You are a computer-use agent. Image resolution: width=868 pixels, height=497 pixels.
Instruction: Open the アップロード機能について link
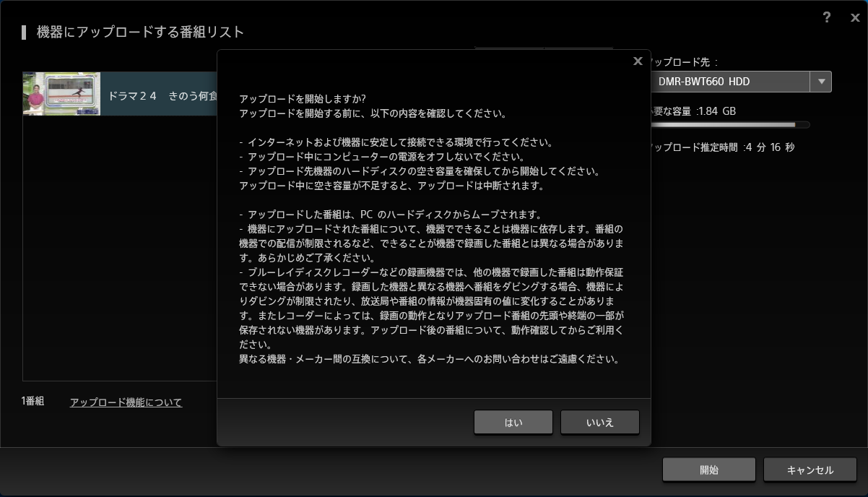(126, 402)
